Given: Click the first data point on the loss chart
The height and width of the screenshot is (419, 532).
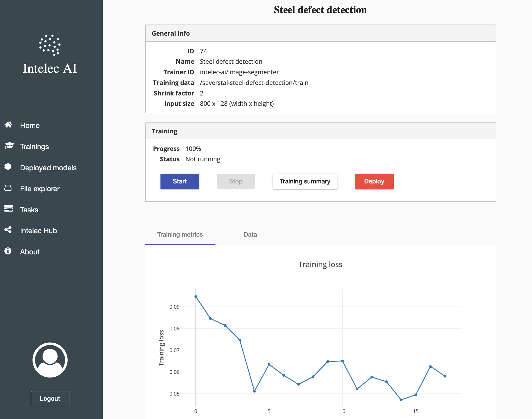Looking at the screenshot, I should [x=196, y=296].
